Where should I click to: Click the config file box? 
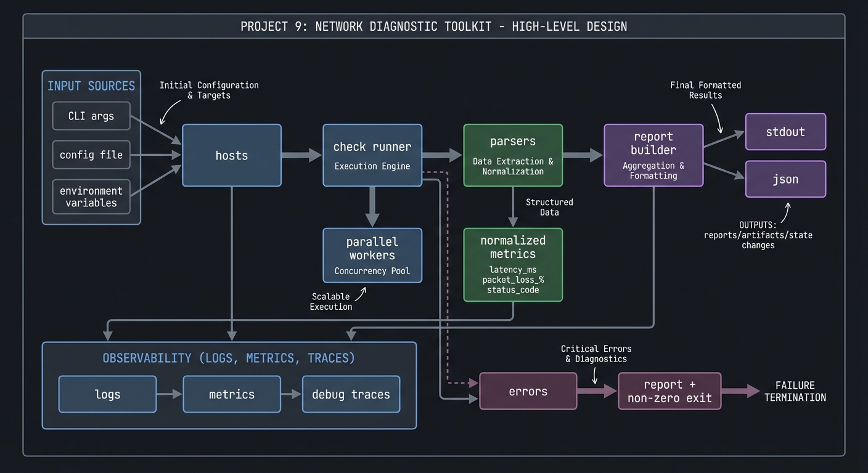(91, 155)
